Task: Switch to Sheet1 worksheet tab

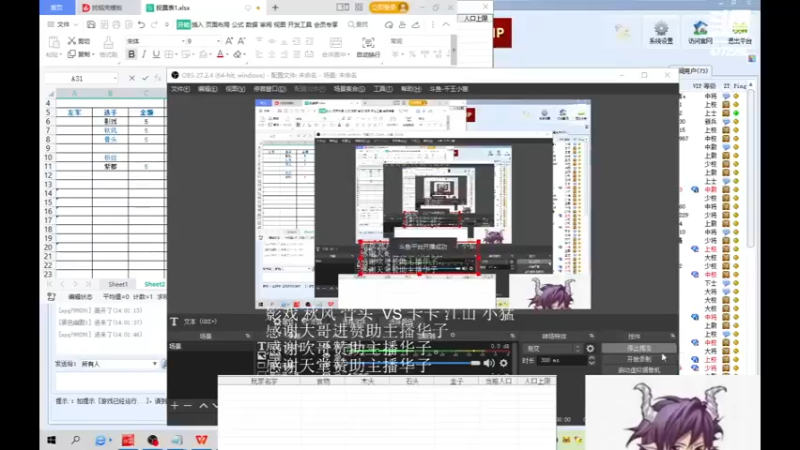Action: (x=118, y=284)
